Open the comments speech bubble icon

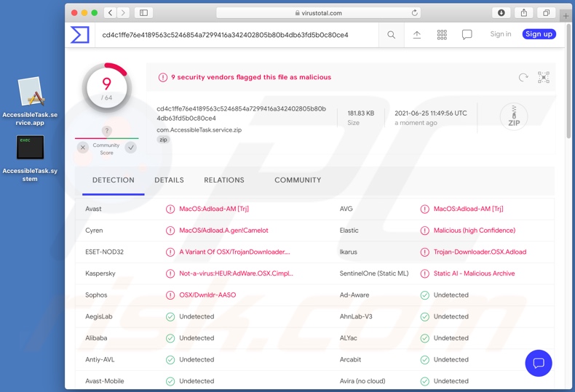[467, 35]
